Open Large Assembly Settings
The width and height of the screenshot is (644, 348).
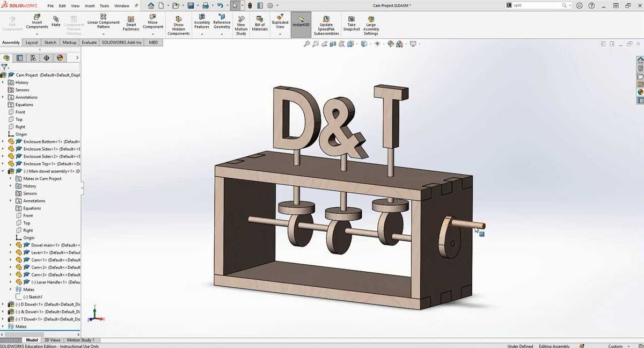click(x=371, y=25)
